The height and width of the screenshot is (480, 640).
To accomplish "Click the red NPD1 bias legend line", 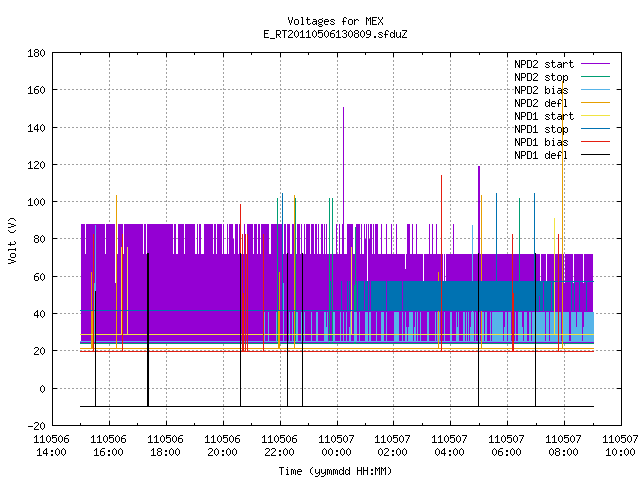I will (x=595, y=142).
